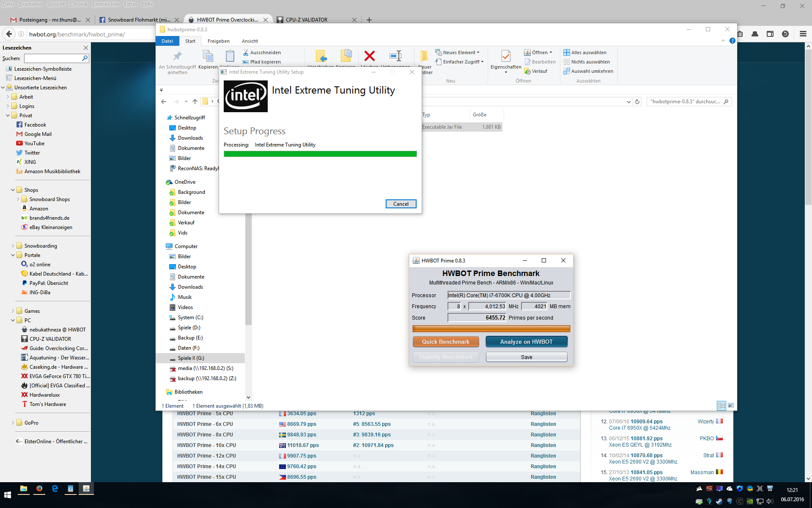Click the red Löschen X icon
Image resolution: width=812 pixels, height=508 pixels.
[370, 56]
